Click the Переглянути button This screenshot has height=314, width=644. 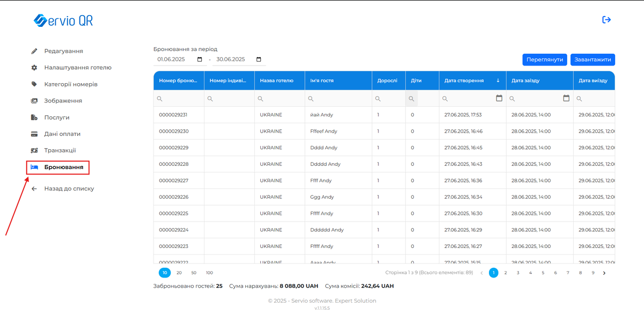tap(545, 59)
